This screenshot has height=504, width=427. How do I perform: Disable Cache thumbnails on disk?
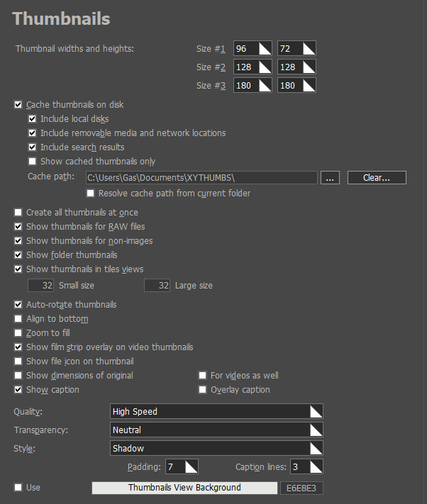coord(18,105)
